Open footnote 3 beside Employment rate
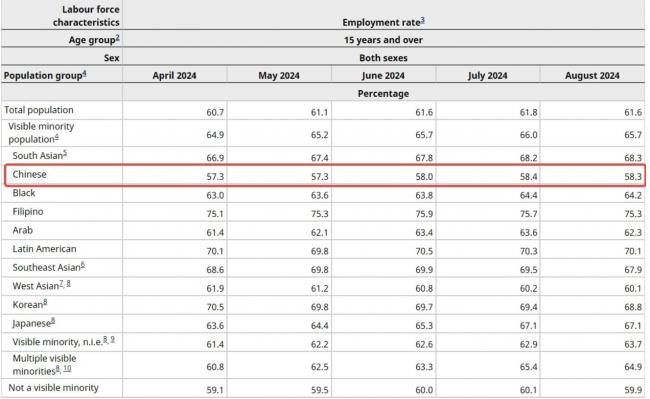Image resolution: width=650 pixels, height=399 pixels. coord(423,20)
